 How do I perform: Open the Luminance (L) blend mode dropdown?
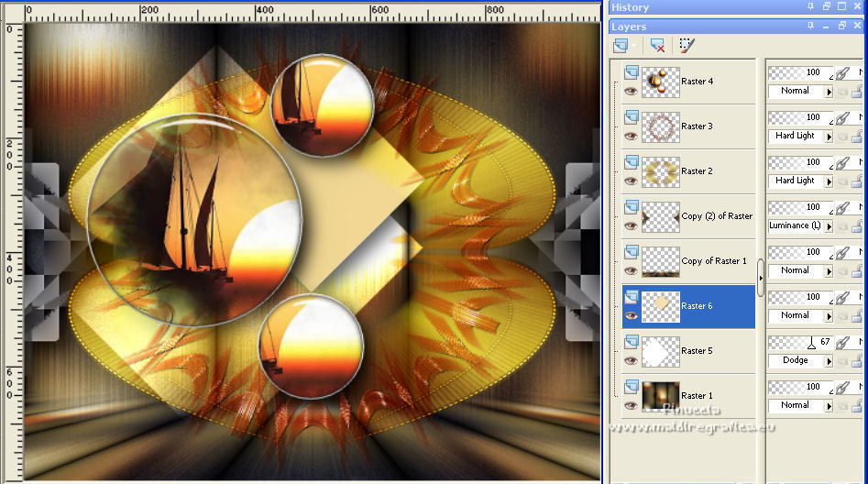(829, 225)
